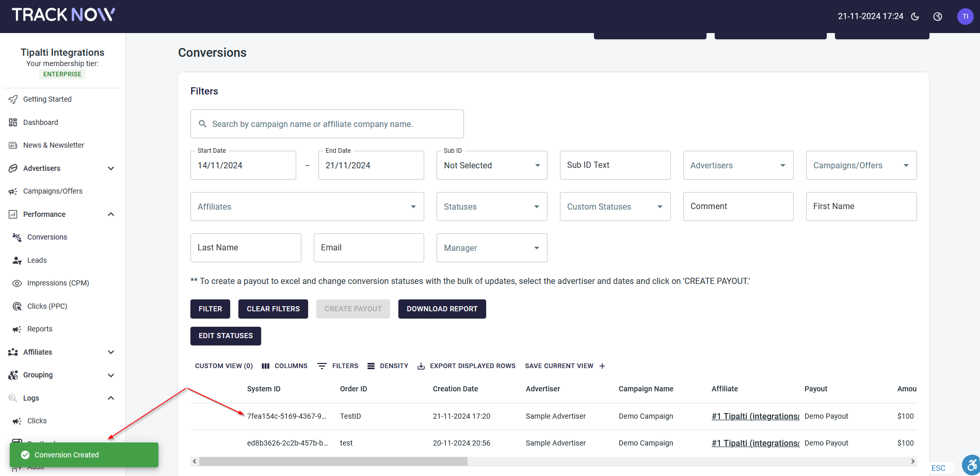Click the plus icon beside Save Current View
The width and height of the screenshot is (980, 476).
pos(602,366)
